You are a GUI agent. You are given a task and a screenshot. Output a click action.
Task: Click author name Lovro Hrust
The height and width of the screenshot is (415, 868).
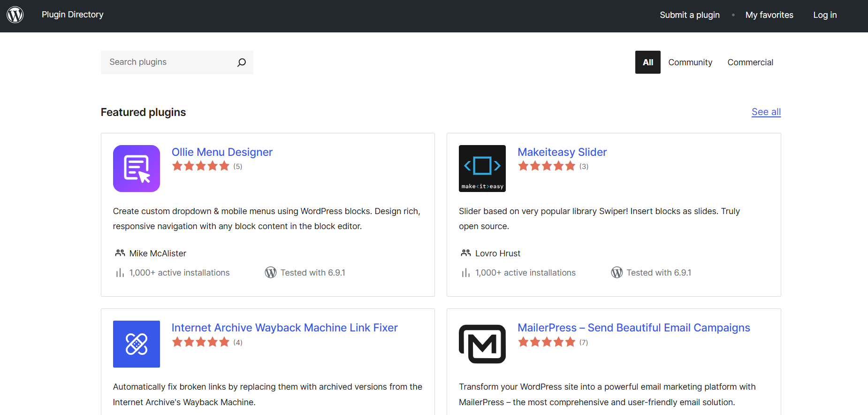pyautogui.click(x=498, y=254)
